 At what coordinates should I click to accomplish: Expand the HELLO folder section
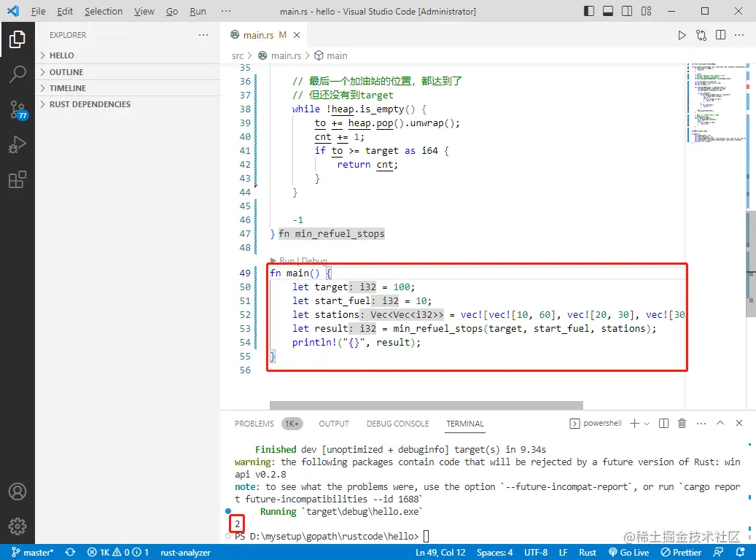tap(128, 55)
